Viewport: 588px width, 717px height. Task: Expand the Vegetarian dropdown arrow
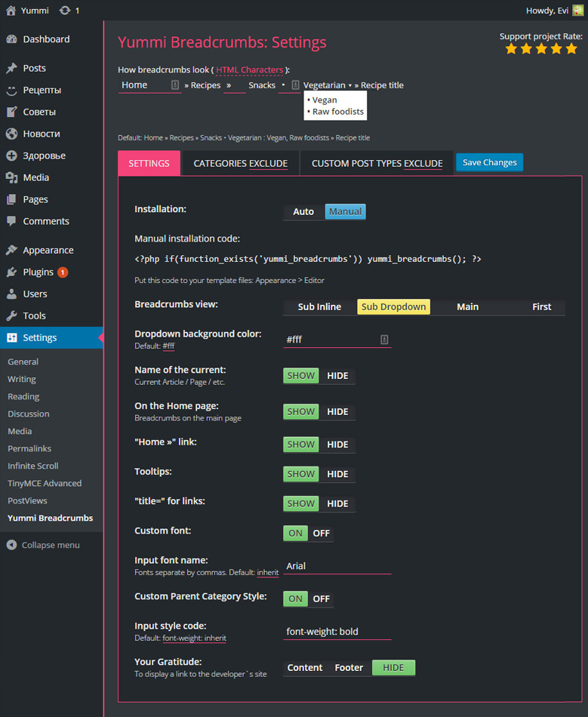[349, 85]
